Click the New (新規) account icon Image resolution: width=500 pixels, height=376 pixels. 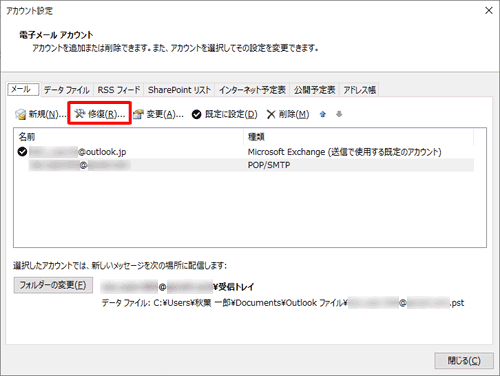20,114
